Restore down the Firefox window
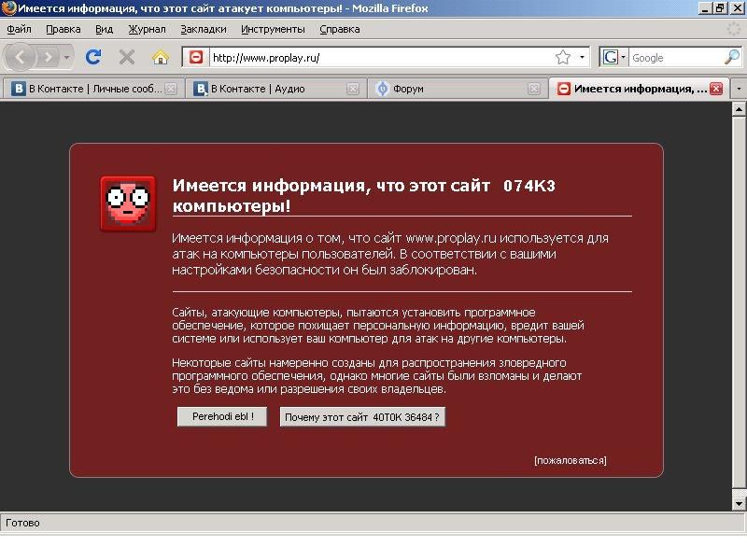 tap(719, 8)
